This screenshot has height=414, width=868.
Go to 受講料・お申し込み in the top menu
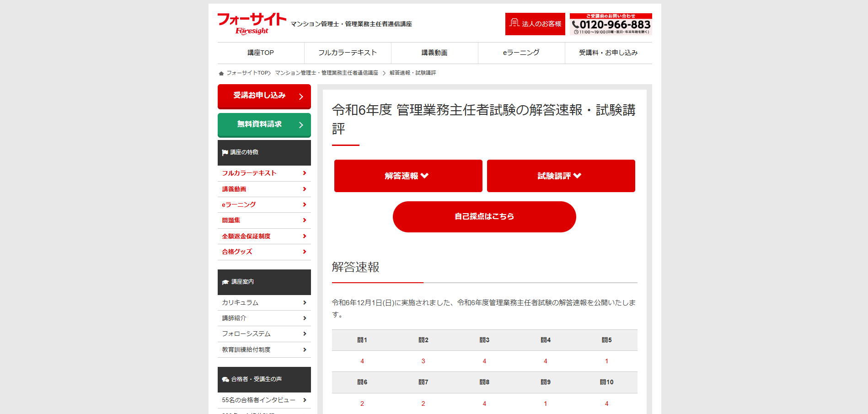coord(608,53)
